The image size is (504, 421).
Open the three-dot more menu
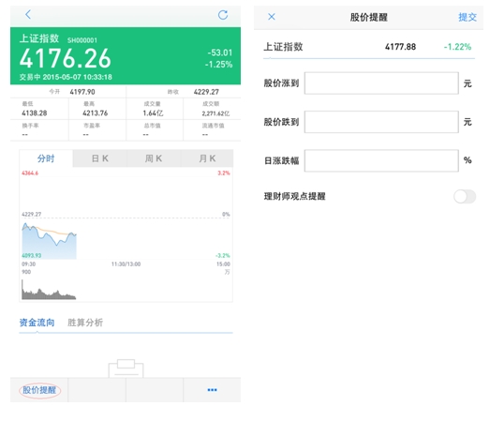click(212, 390)
